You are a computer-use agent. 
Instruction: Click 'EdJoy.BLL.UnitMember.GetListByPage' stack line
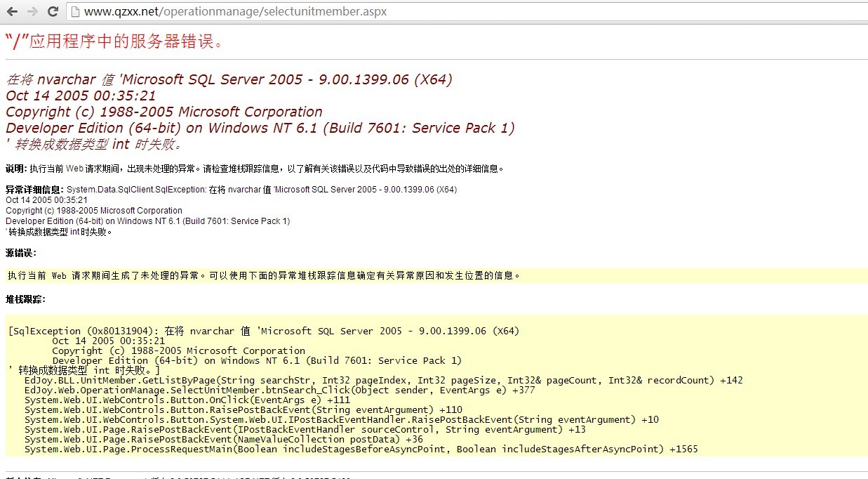tap(383, 380)
